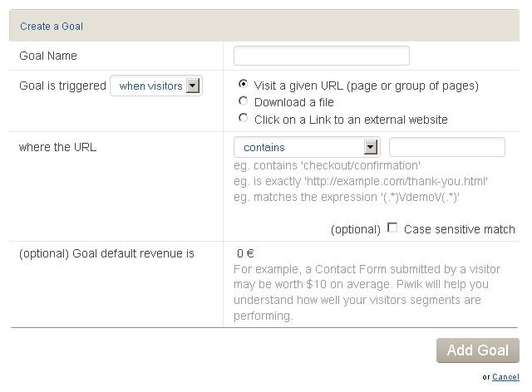The image size is (532, 392).
Task: Click the URL pattern text field
Action: pos(446,147)
